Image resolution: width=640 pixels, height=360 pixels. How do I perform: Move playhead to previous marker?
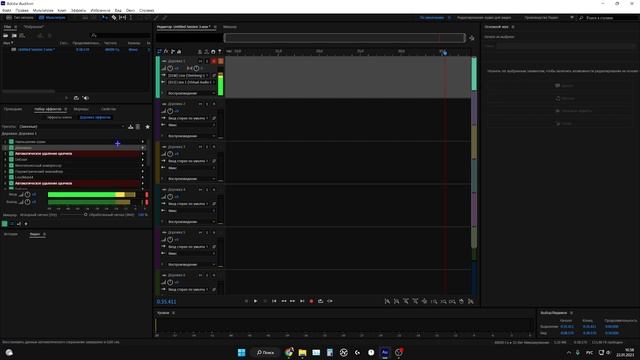(274, 301)
